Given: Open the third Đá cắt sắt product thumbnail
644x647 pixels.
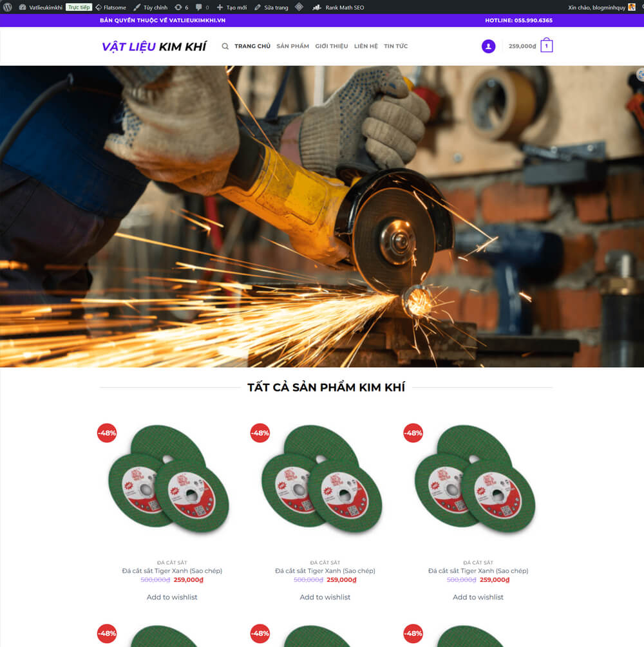Looking at the screenshot, I should tap(478, 481).
